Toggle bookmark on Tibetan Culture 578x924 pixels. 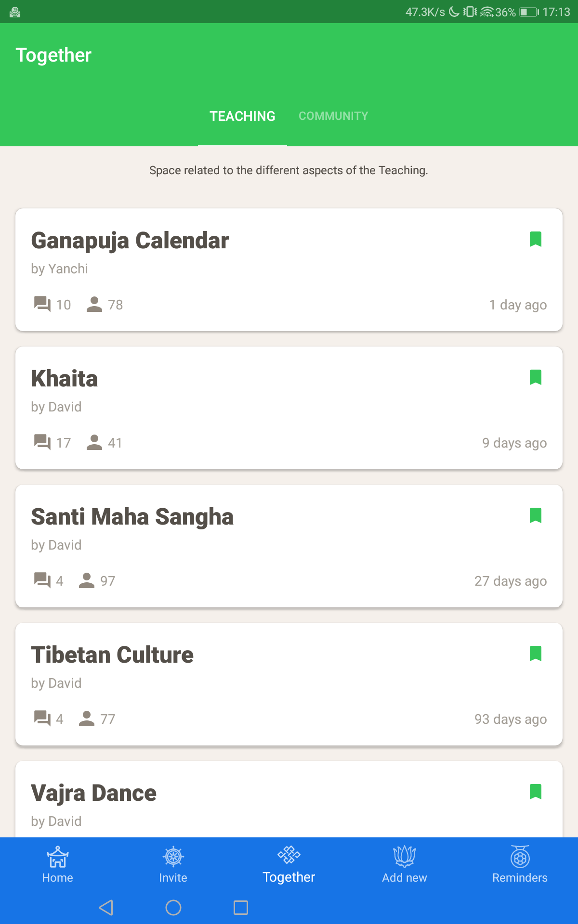[536, 654]
